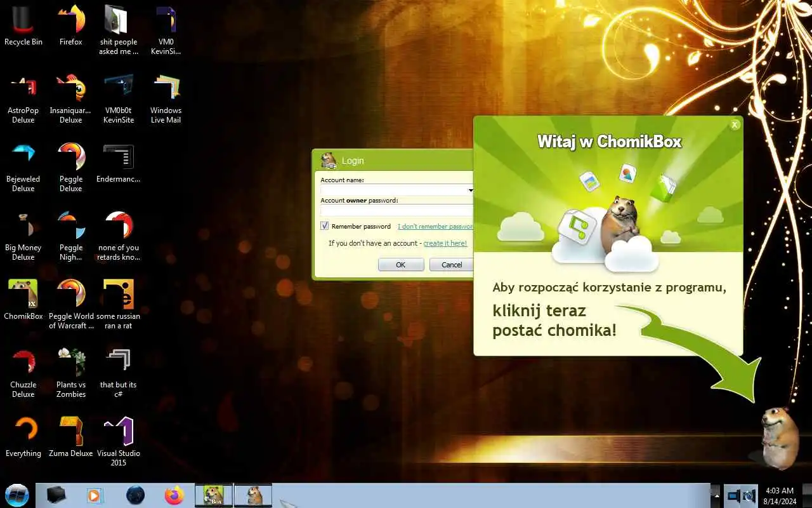The width and height of the screenshot is (812, 508).
Task: Launch Plants vs Zombies
Action: point(71,373)
